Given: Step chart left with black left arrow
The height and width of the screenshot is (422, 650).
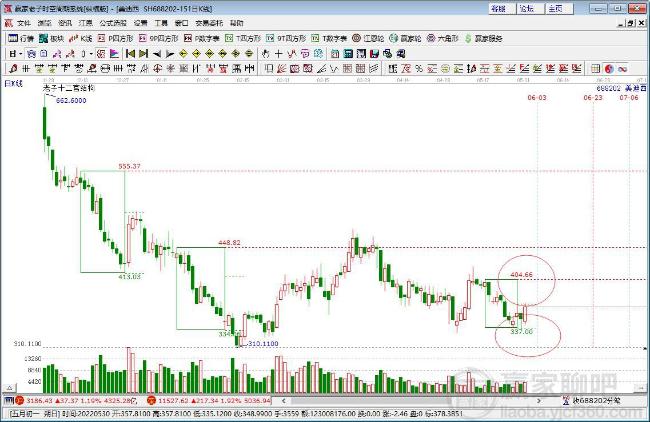Looking at the screenshot, I should (157, 53).
